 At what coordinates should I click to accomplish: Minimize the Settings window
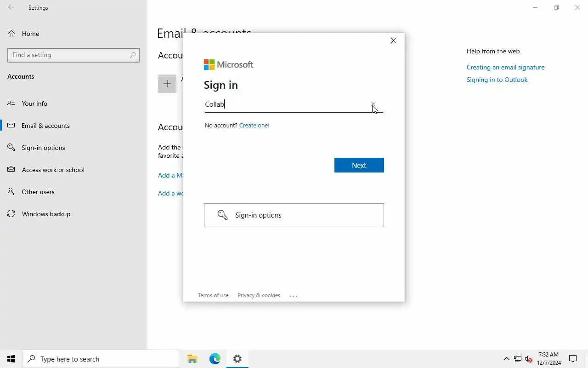pos(535,7)
